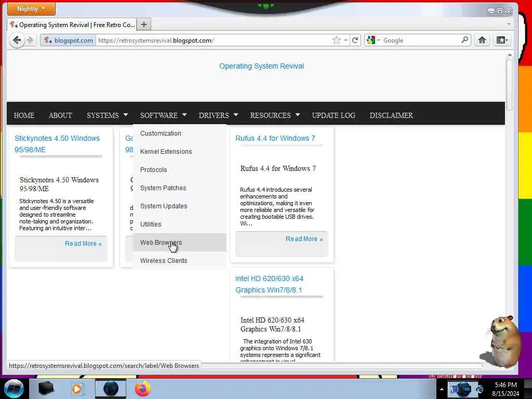This screenshot has width=532, height=399.
Task: Open the bookmarks menu icon
Action: pos(502,40)
